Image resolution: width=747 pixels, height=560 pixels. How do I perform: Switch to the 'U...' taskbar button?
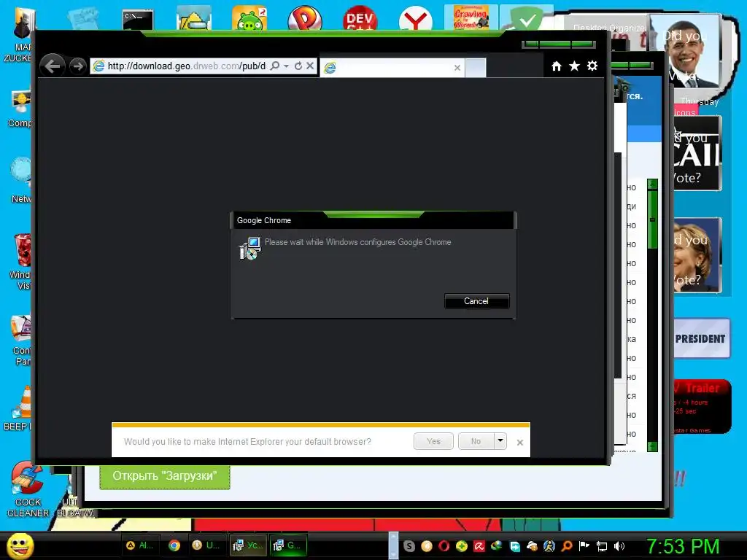click(206, 545)
